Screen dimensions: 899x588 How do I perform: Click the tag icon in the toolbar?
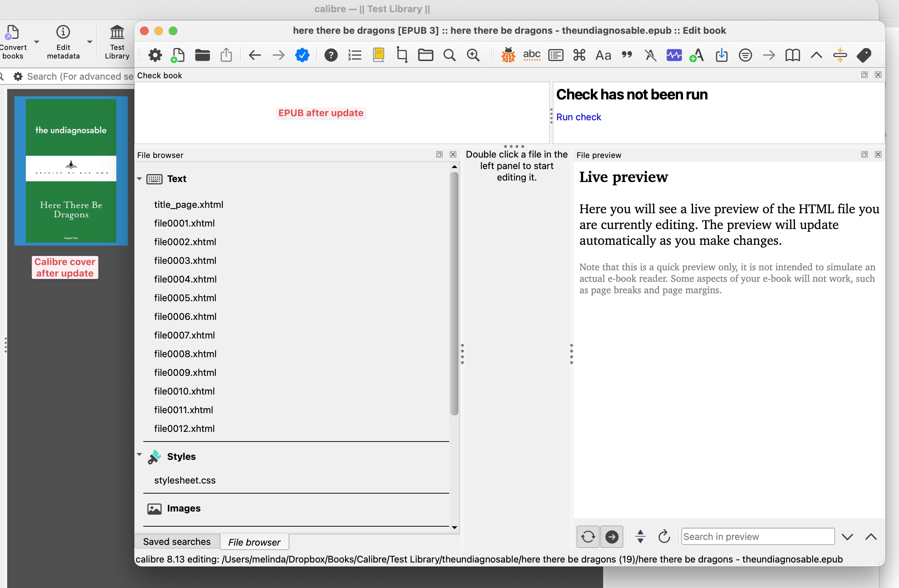tap(864, 56)
